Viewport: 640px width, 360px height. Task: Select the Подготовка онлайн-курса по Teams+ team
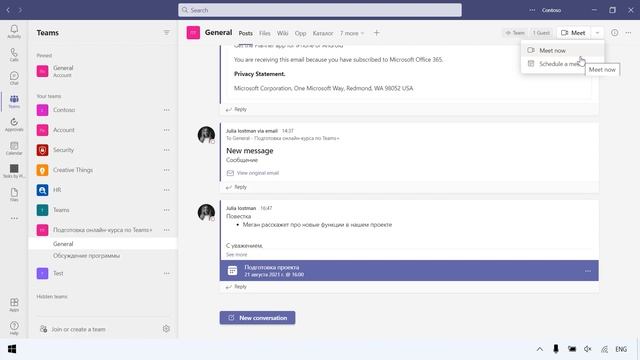pyautogui.click(x=103, y=230)
